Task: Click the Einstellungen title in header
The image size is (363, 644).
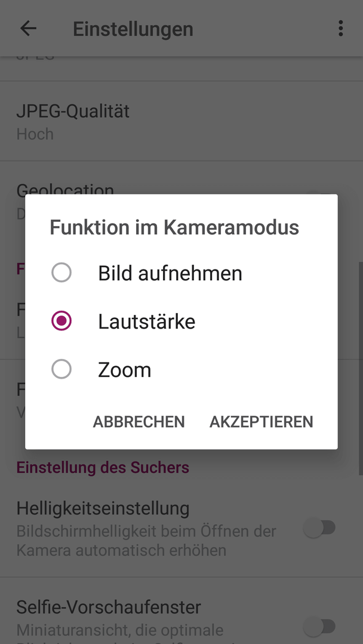Action: coord(133,29)
